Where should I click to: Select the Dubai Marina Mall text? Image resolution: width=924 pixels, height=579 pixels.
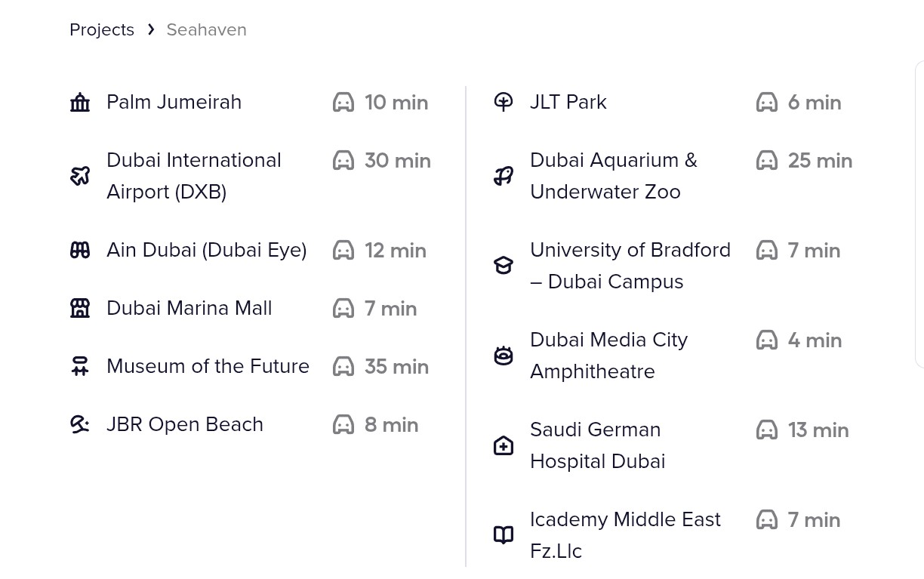click(189, 308)
